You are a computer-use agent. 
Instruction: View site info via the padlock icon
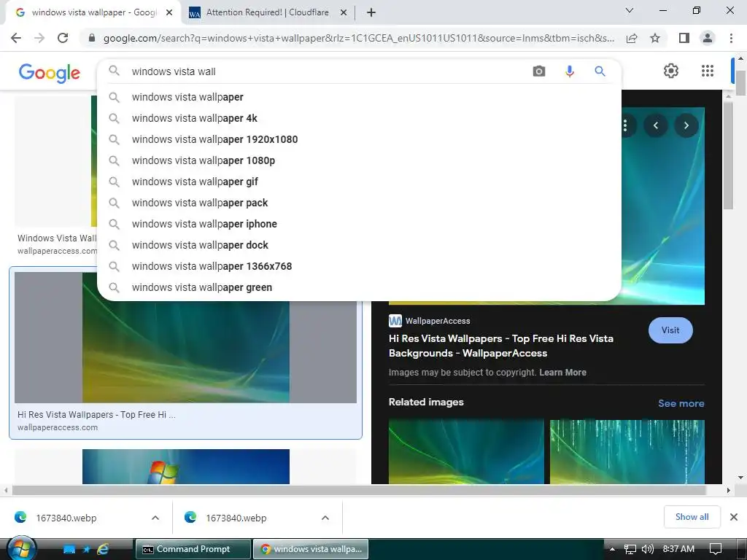point(92,38)
